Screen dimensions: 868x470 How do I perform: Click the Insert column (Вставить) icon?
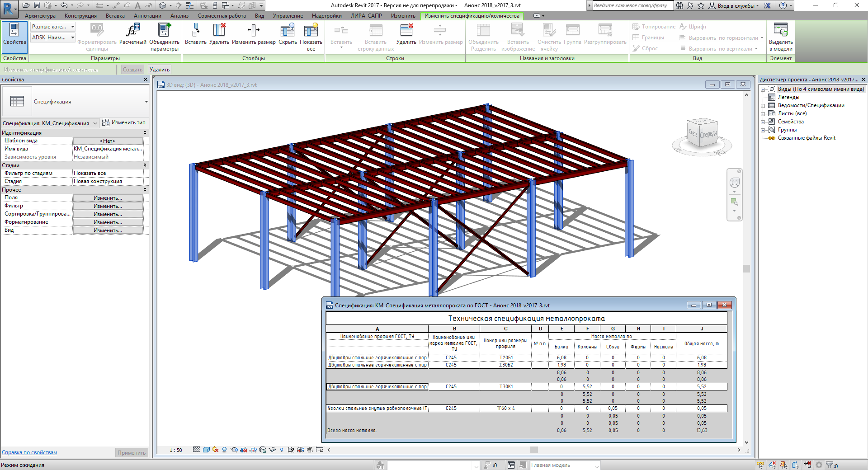point(195,31)
